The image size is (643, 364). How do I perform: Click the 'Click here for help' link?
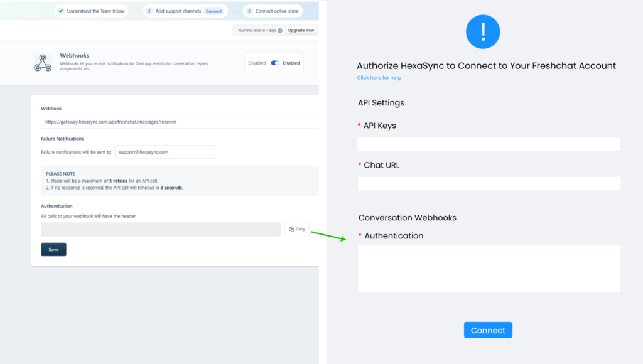379,77
